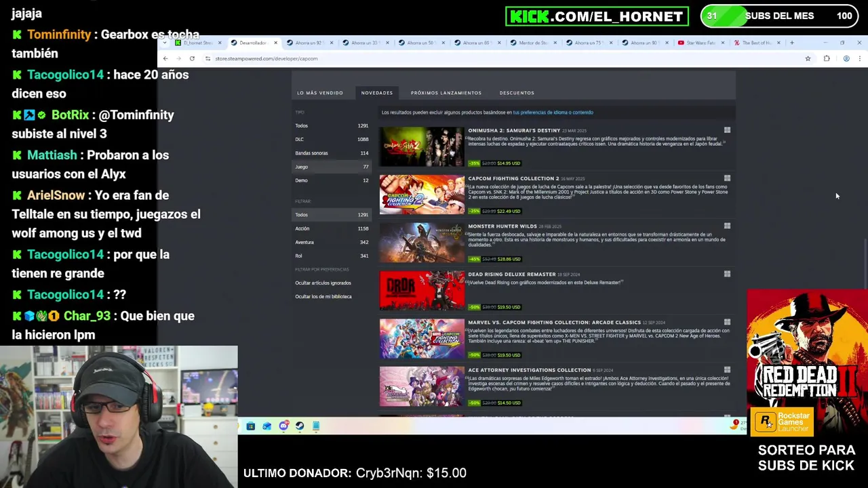Open Dead Rising Deluxe Remaster thumbnail

[422, 291]
